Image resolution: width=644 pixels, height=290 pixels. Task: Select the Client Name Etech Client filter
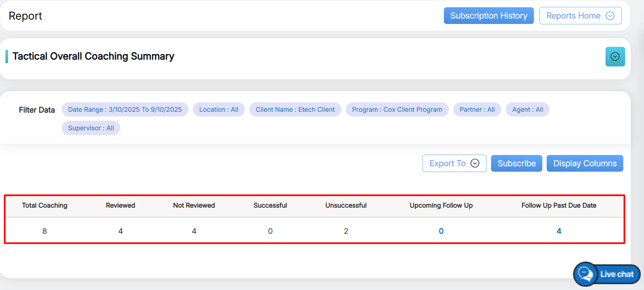[x=295, y=110]
